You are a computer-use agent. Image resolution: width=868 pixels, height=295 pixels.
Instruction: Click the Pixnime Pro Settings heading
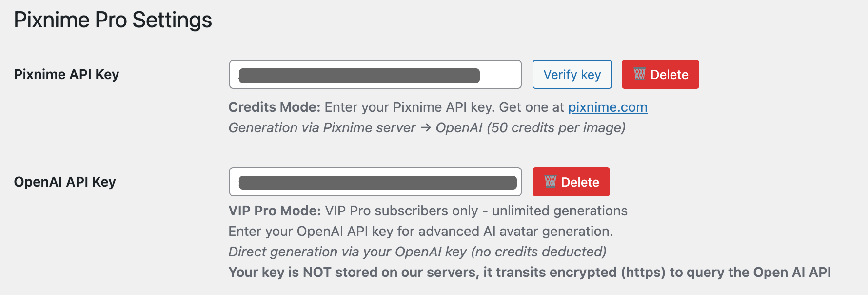click(x=113, y=20)
